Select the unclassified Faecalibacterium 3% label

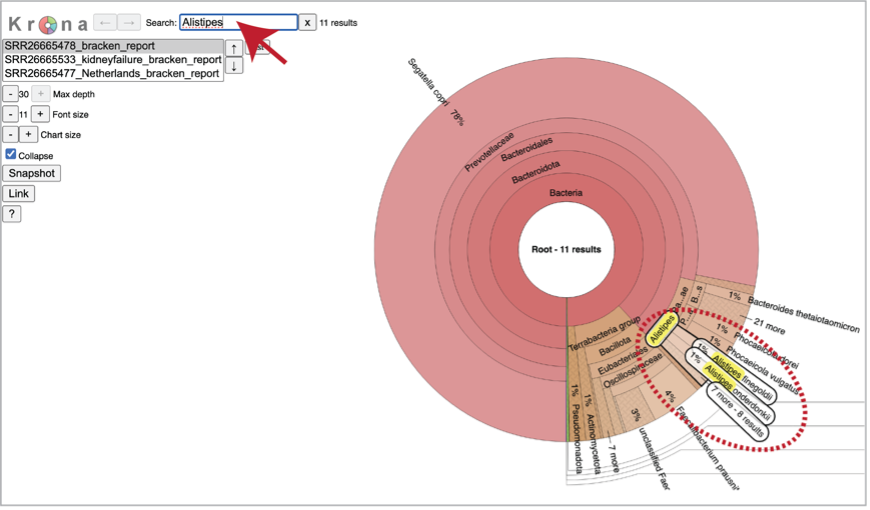[654, 459]
